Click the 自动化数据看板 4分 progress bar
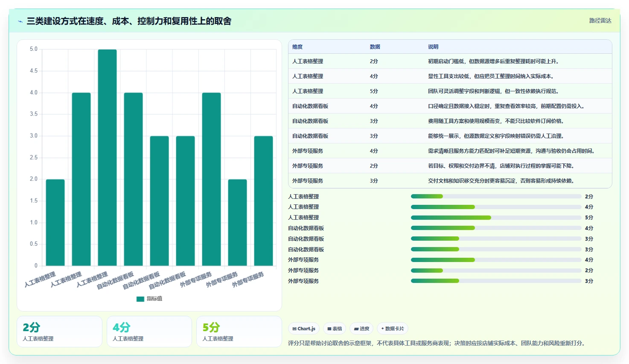This screenshot has height=364, width=629. pyautogui.click(x=496, y=228)
